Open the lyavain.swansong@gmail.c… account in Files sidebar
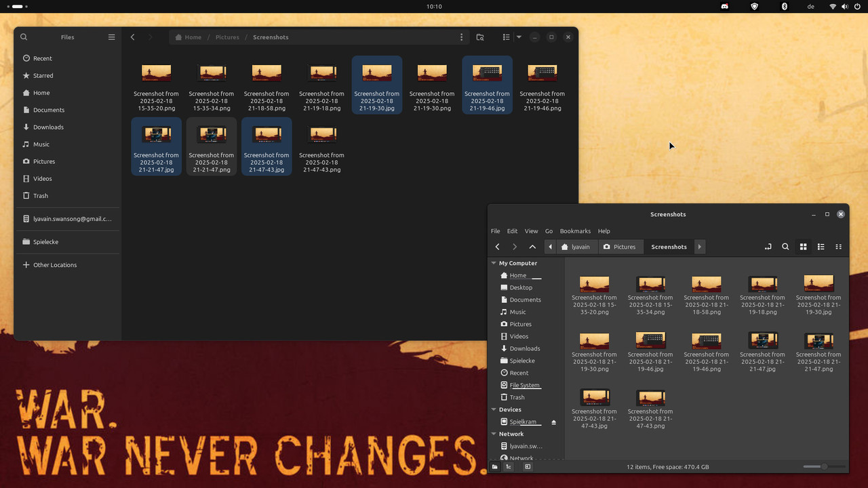 (x=66, y=219)
